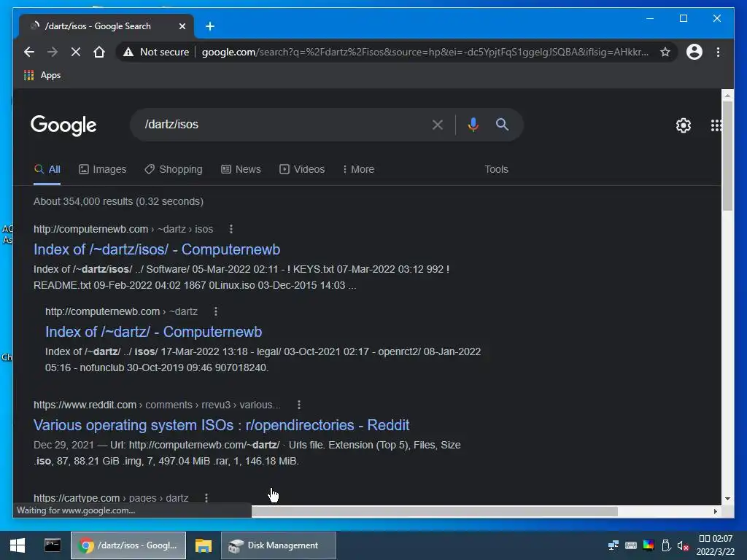This screenshot has height=560, width=747.
Task: Click the Not secure warning icon
Action: [128, 52]
